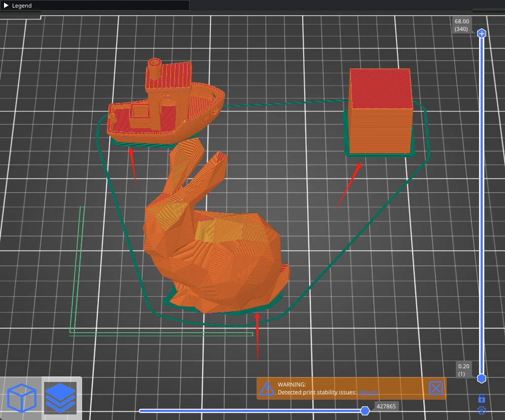Screen dimensions: 505x420
Task: Click the horizontal move slider handle
Action: pyautogui.click(x=366, y=410)
